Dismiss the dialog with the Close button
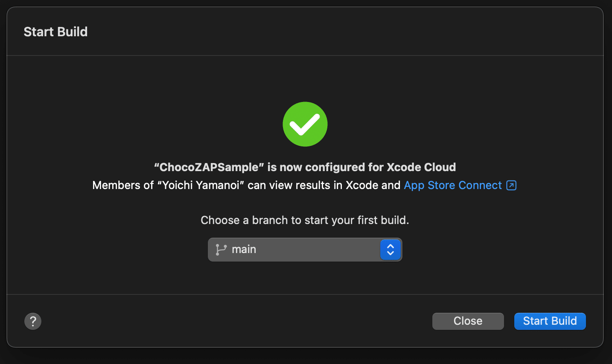 coord(468,321)
